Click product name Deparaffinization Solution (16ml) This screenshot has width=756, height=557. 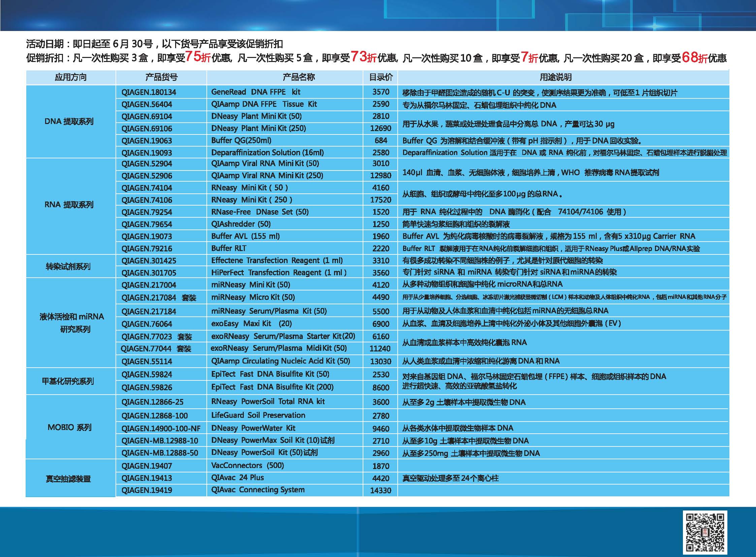(267, 152)
